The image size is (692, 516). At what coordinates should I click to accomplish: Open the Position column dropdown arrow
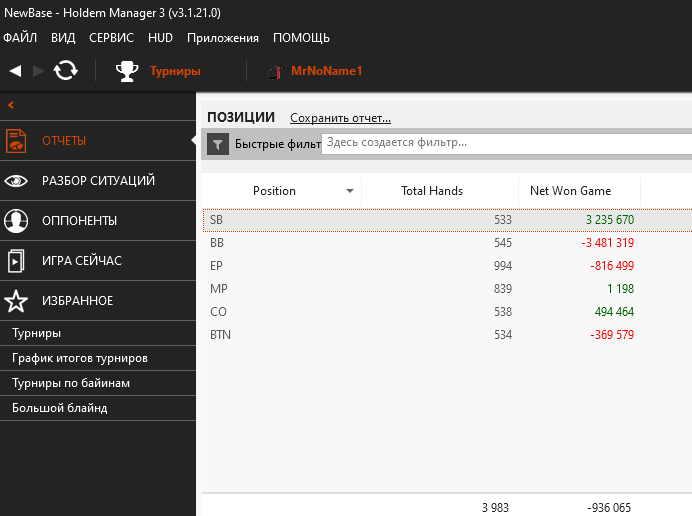pos(350,191)
